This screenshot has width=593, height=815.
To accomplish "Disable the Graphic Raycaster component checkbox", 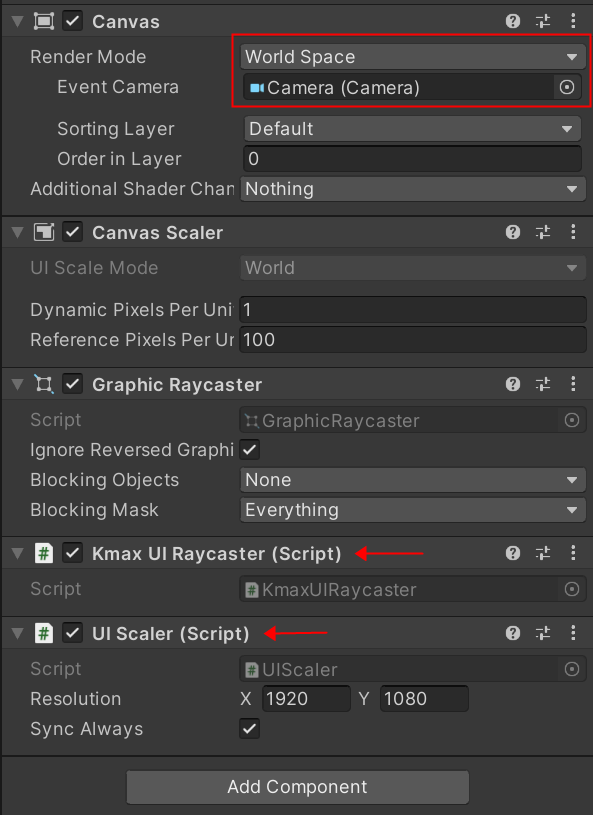I will 72,384.
